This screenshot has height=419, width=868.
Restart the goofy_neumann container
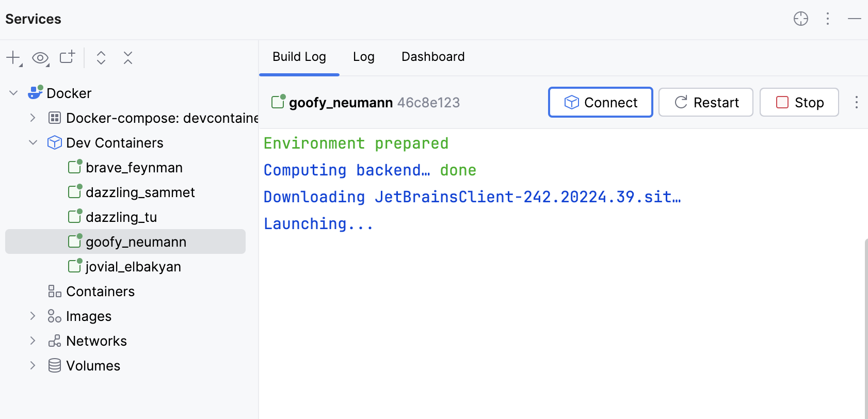705,102
